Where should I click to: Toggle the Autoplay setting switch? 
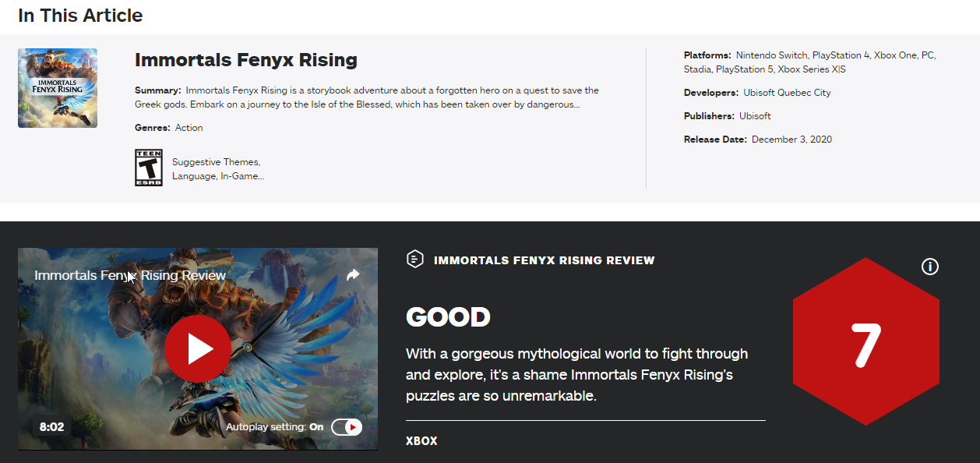347,427
